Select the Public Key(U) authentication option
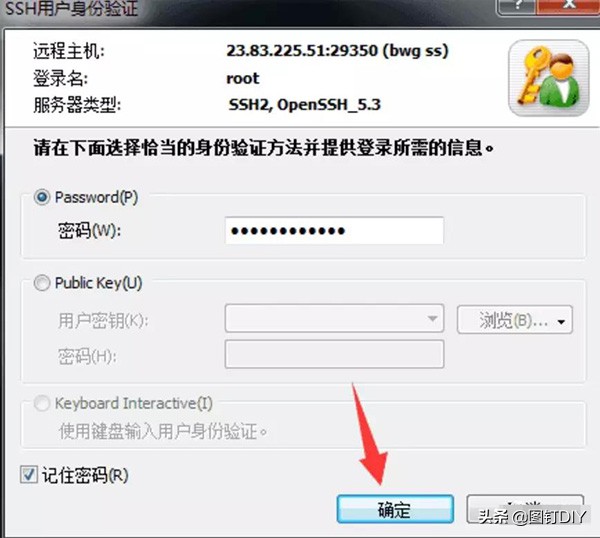Viewport: 600px width, 538px height. (x=42, y=283)
